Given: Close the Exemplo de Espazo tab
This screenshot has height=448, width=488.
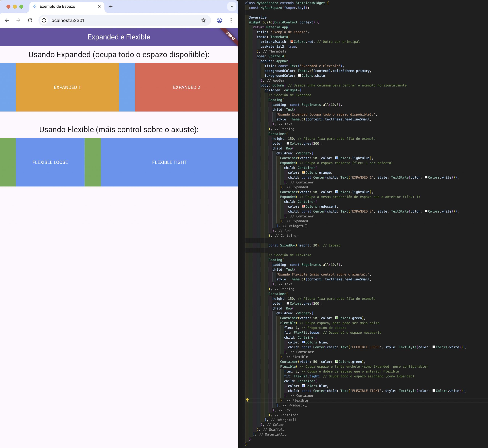Looking at the screenshot, I should tap(99, 6).
